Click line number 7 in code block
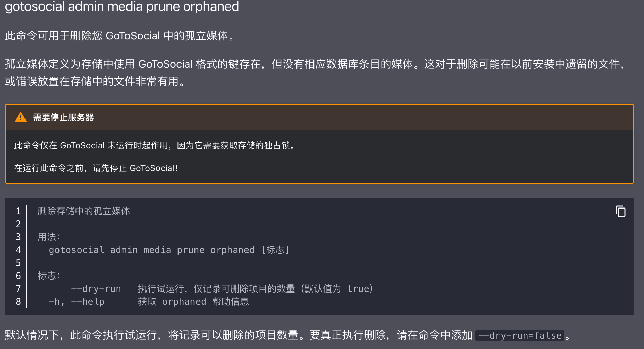The height and width of the screenshot is (349, 644). (x=18, y=289)
